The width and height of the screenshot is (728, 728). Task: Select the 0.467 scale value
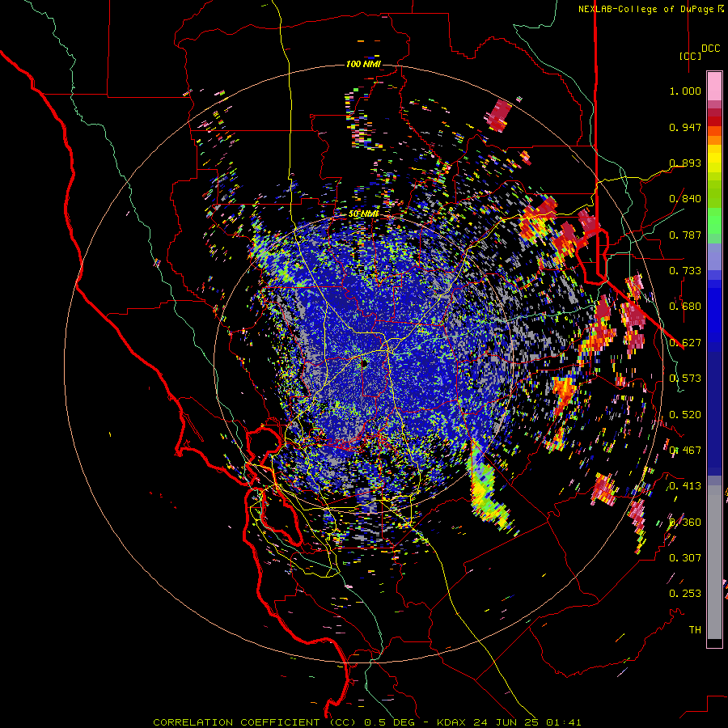(685, 451)
